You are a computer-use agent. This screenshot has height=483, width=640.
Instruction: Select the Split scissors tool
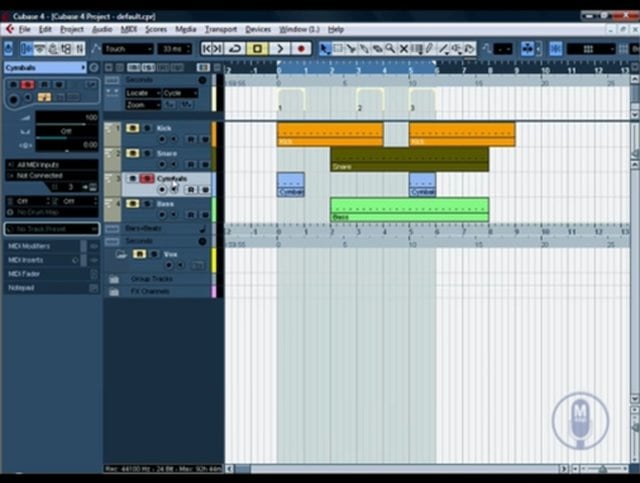pyautogui.click(x=351, y=49)
